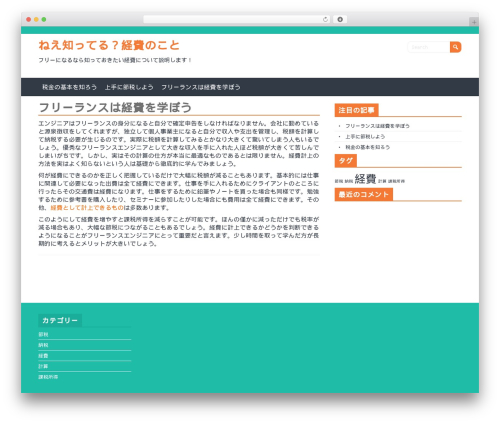Open 税金の基本を知ろう in navigation bar
The image size is (500, 423).
click(x=69, y=87)
